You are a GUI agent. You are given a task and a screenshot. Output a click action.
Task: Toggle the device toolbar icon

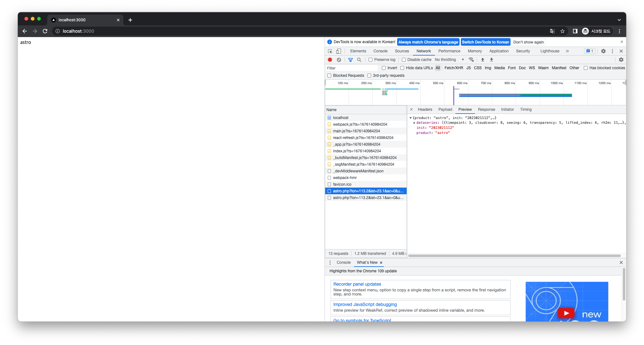[338, 51]
